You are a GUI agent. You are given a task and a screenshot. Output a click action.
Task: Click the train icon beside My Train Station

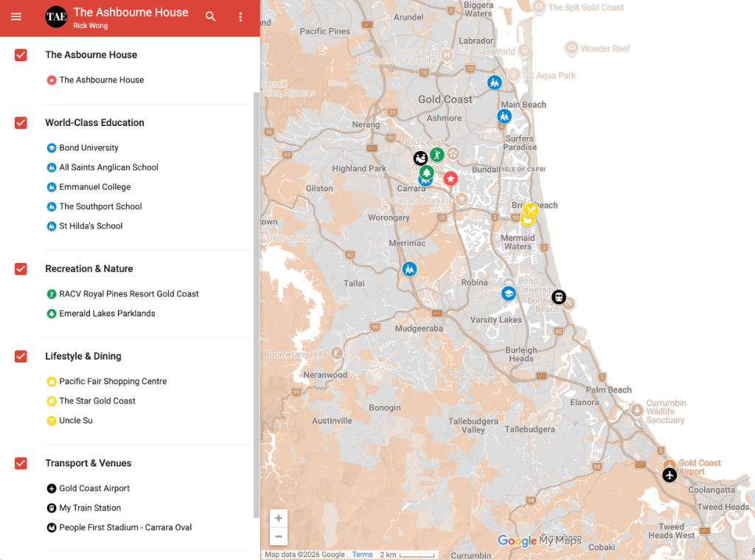click(x=52, y=508)
